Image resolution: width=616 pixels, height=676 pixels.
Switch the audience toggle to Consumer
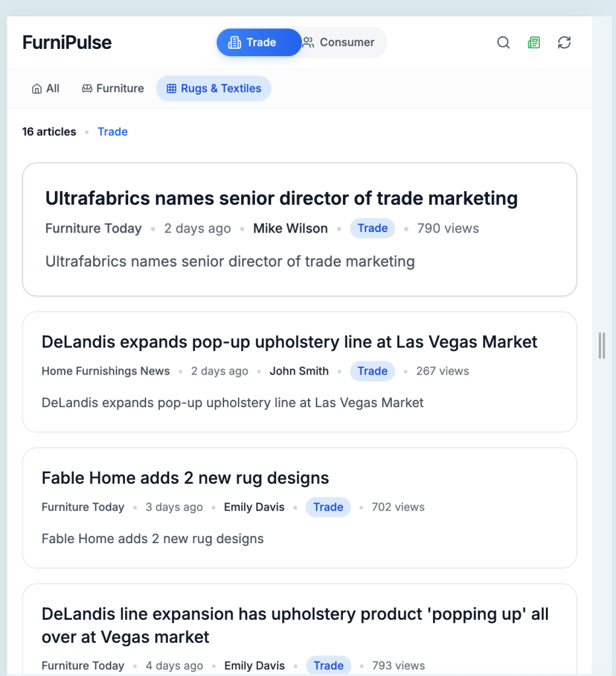[x=340, y=42]
